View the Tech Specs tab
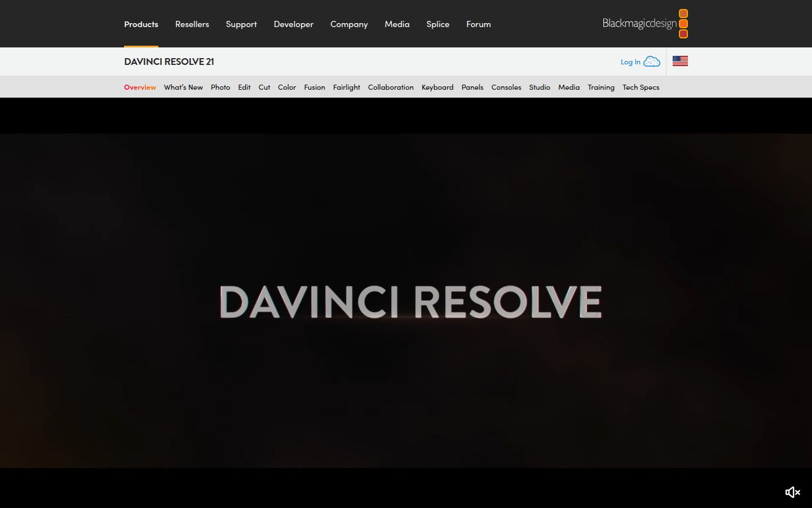 pyautogui.click(x=641, y=87)
